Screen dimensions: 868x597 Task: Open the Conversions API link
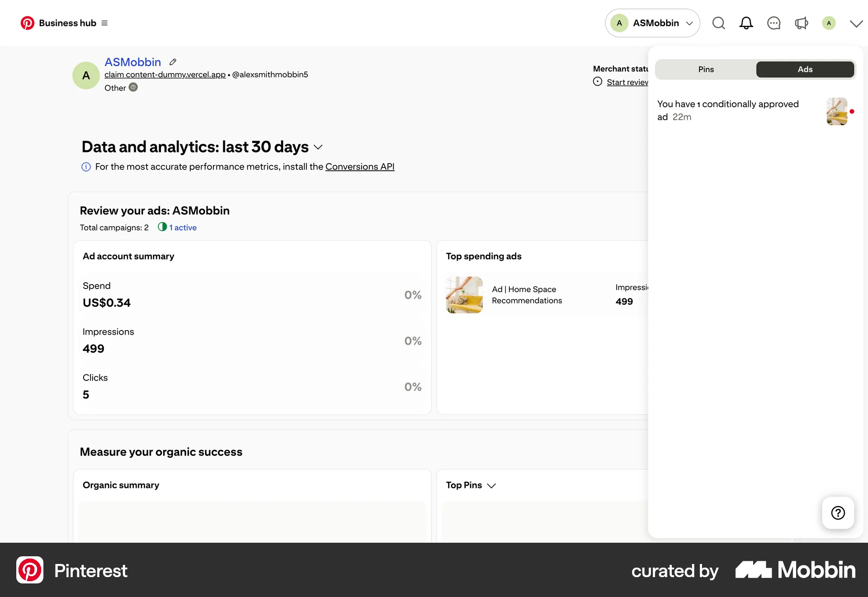point(359,167)
